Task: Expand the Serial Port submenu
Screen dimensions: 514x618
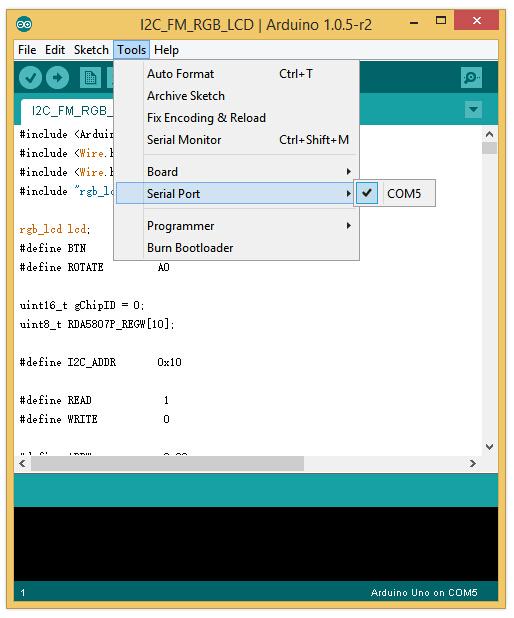Action: pos(235,194)
